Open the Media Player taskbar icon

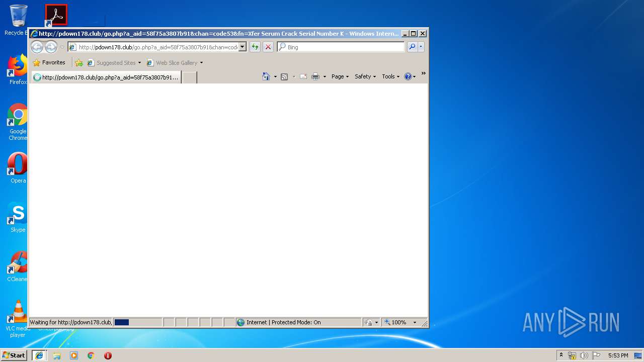tap(74, 355)
